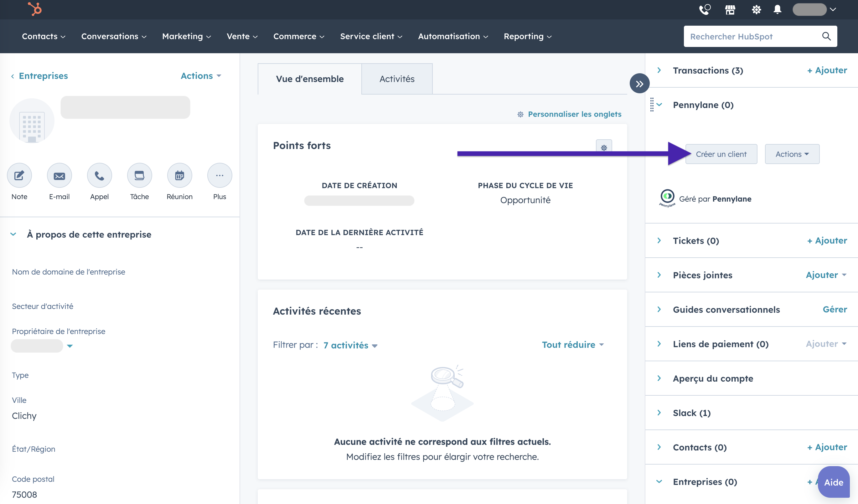This screenshot has height=504, width=858.
Task: Open the notifications bell
Action: (x=777, y=9)
